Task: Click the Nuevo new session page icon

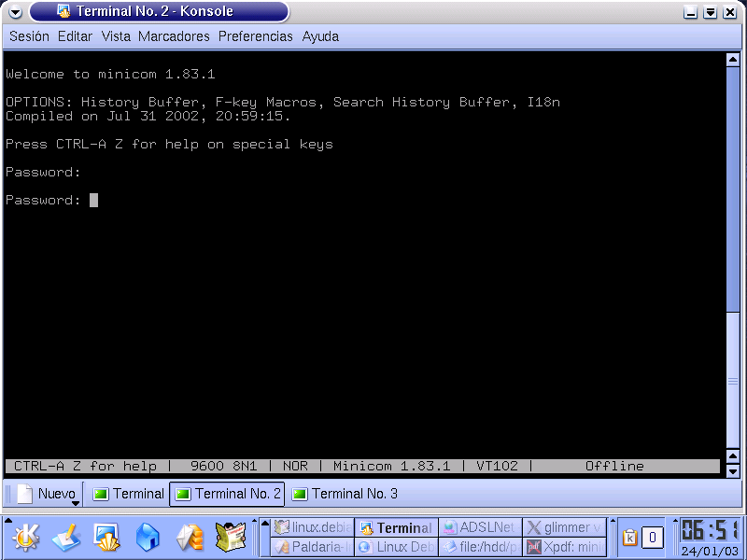Action: pyautogui.click(x=25, y=494)
